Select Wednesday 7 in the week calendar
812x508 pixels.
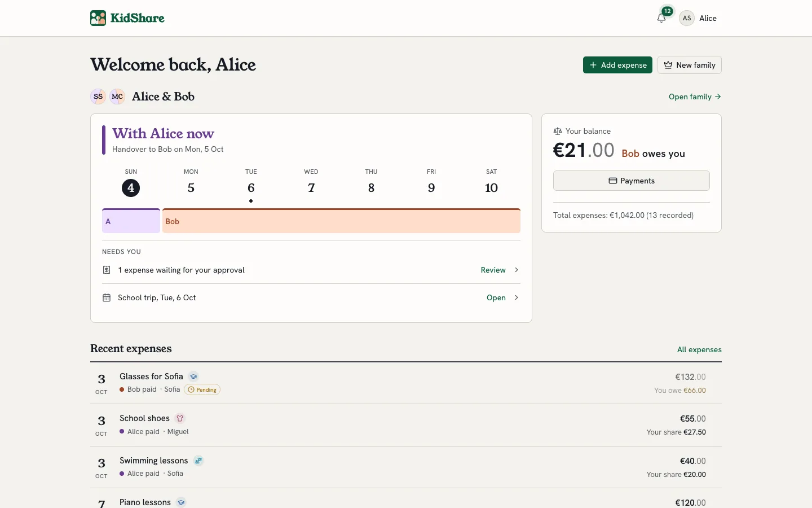(311, 187)
